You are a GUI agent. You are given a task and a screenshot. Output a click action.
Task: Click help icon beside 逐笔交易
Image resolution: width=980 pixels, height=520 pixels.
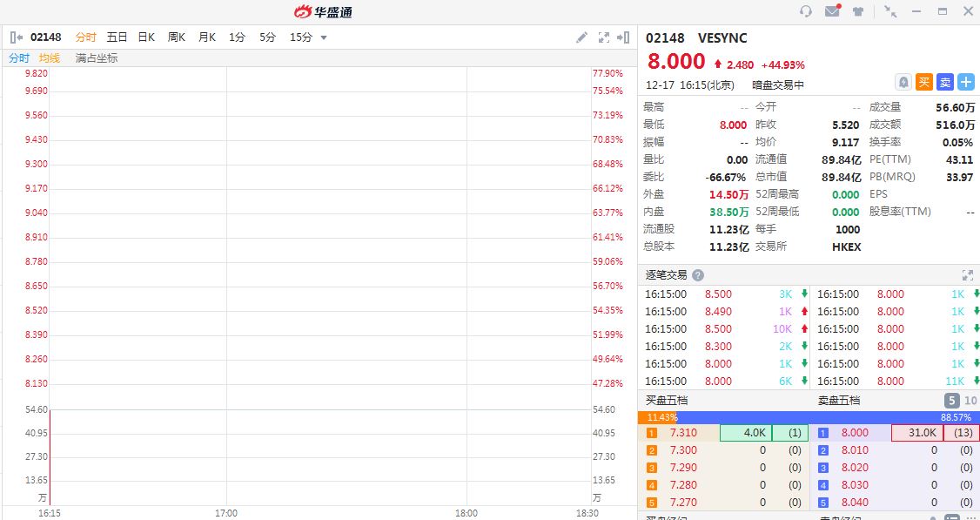pos(698,275)
